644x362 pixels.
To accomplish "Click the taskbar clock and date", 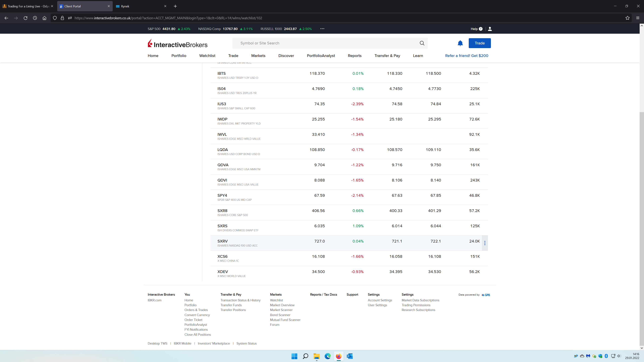I will pos(632,356).
